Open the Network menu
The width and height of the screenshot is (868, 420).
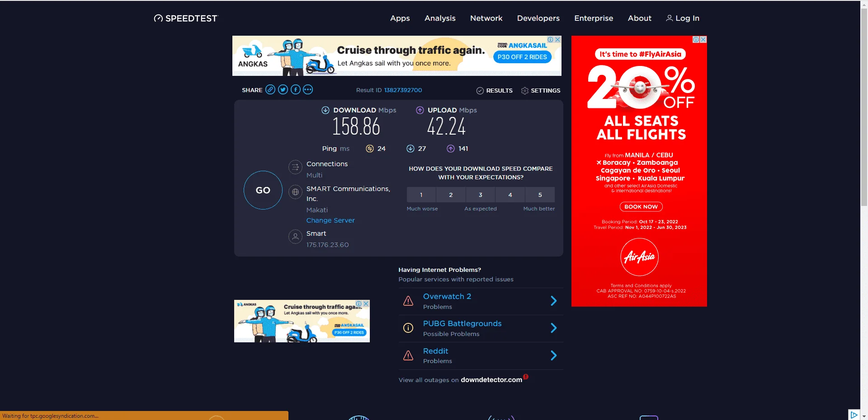pyautogui.click(x=486, y=18)
